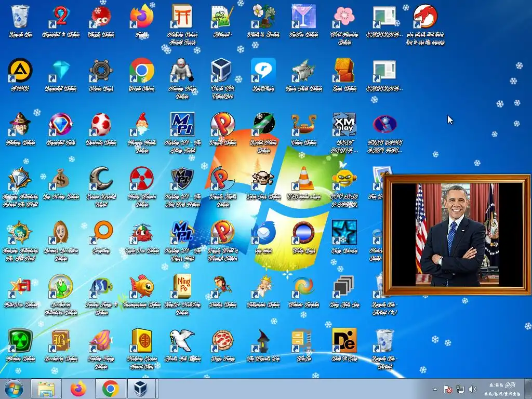532x399 pixels.
Task: Open NingPo MahJong Deluxe tile icon
Action: [x=182, y=286]
